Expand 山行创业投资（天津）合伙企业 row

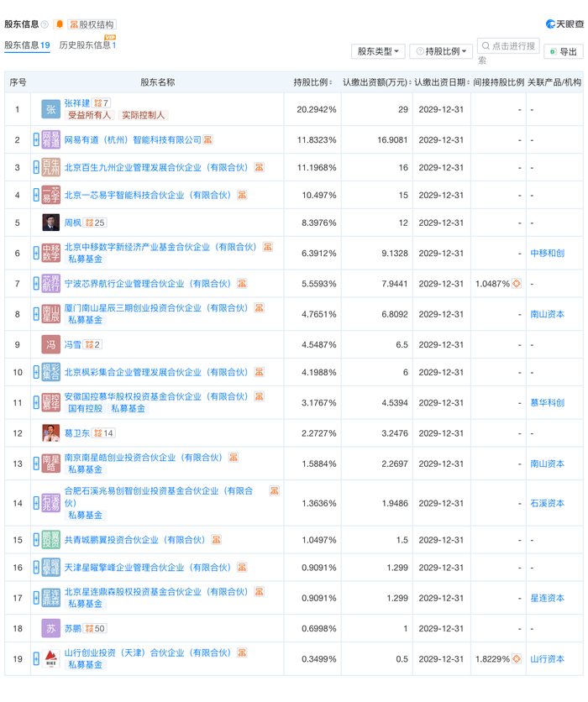(36, 659)
